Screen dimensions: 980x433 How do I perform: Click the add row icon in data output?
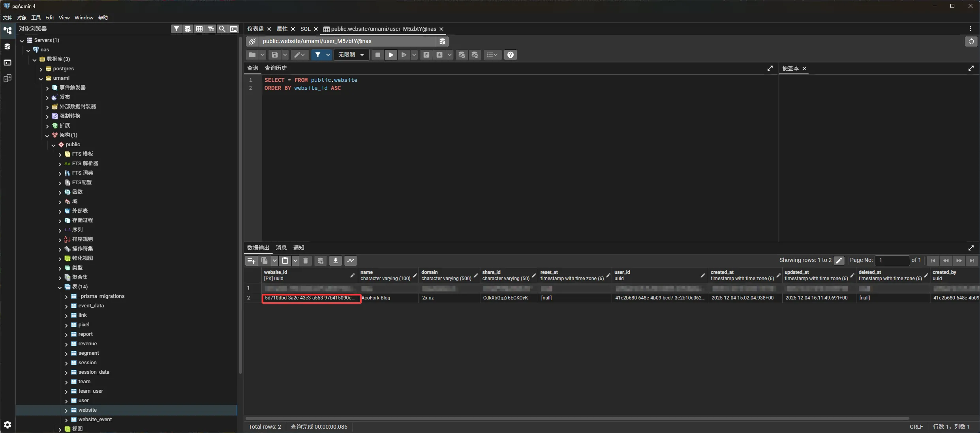click(251, 261)
